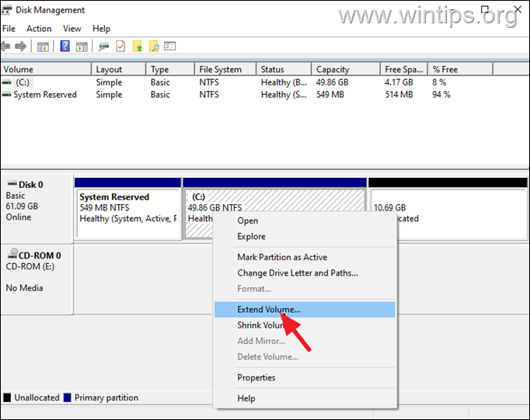This screenshot has width=530, height=420.
Task: Click the checklist settings toolbar icon
Action: coord(170,46)
